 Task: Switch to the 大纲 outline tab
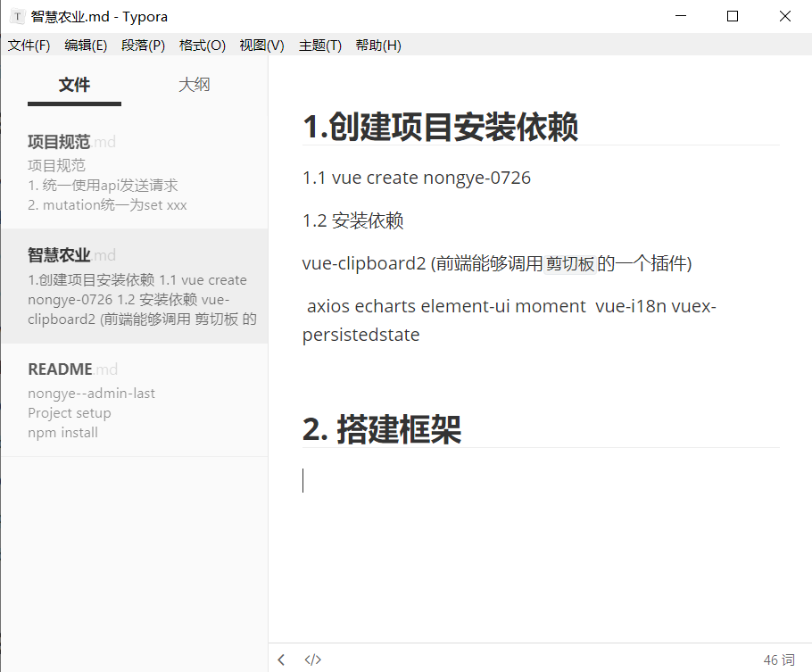coord(194,85)
